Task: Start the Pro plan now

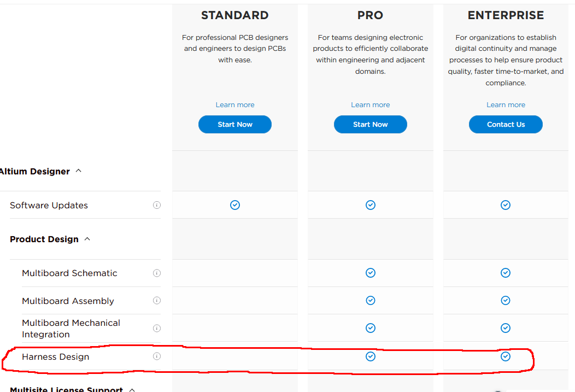Action: pyautogui.click(x=371, y=124)
